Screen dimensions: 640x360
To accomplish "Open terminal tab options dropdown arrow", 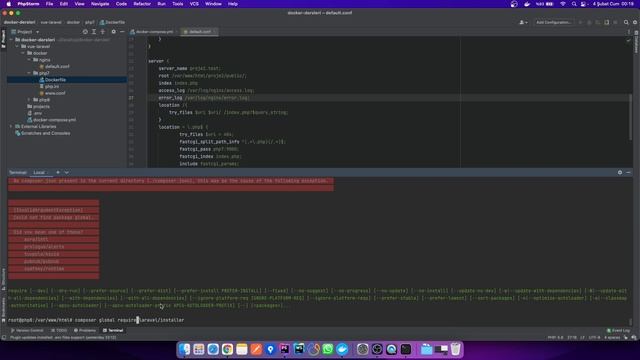I will [x=67, y=172].
